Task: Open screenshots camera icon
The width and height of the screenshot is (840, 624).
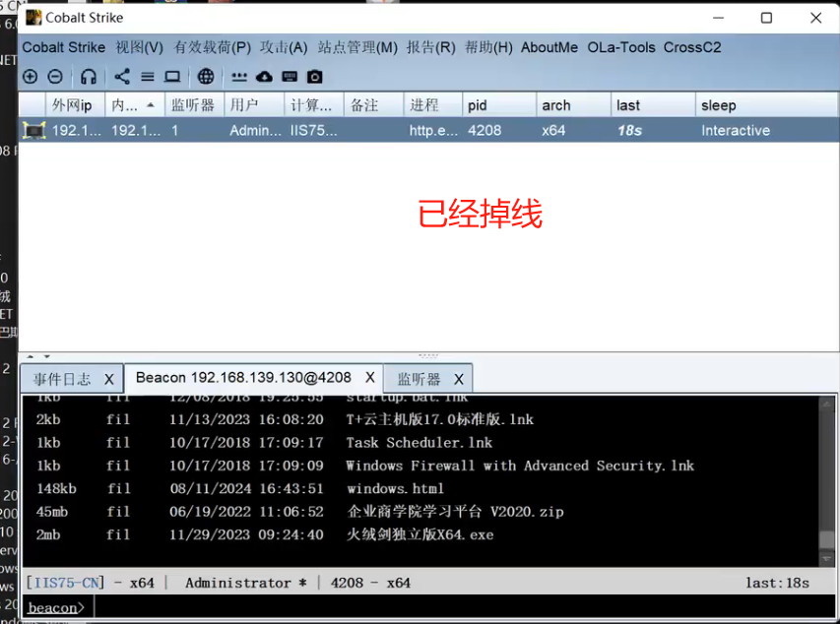Action: pyautogui.click(x=314, y=77)
